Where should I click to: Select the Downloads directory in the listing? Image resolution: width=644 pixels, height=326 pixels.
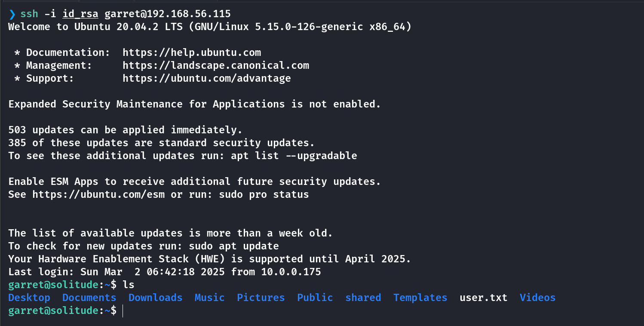pyautogui.click(x=156, y=298)
